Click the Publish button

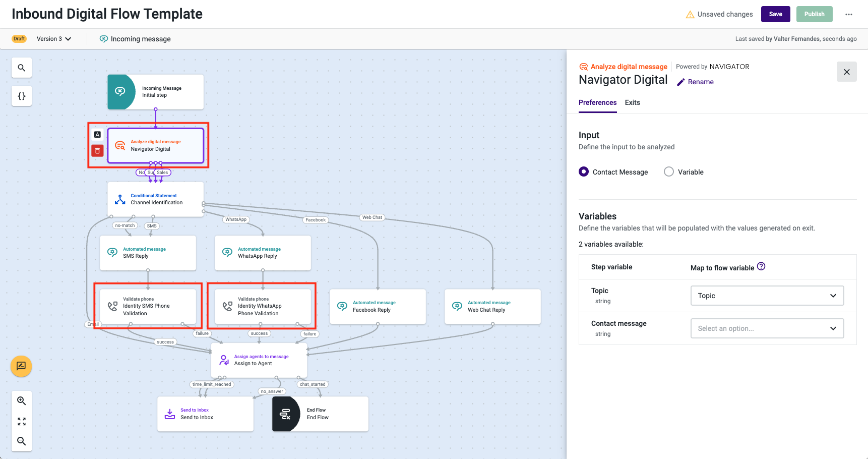pos(815,14)
